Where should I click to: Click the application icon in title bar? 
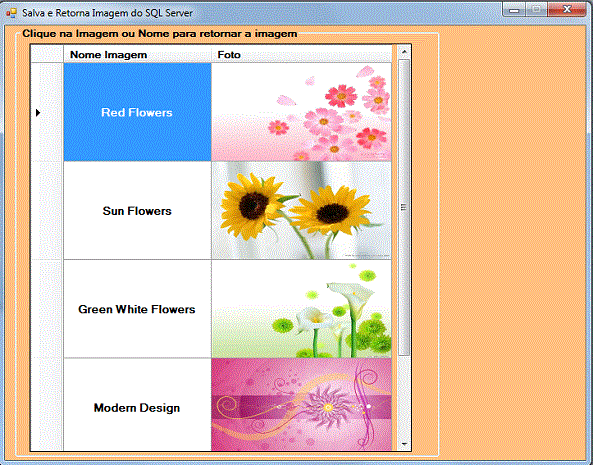11,13
